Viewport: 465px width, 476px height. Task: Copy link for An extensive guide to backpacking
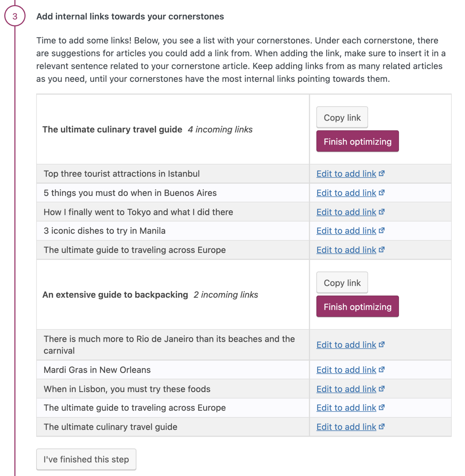pyautogui.click(x=341, y=282)
